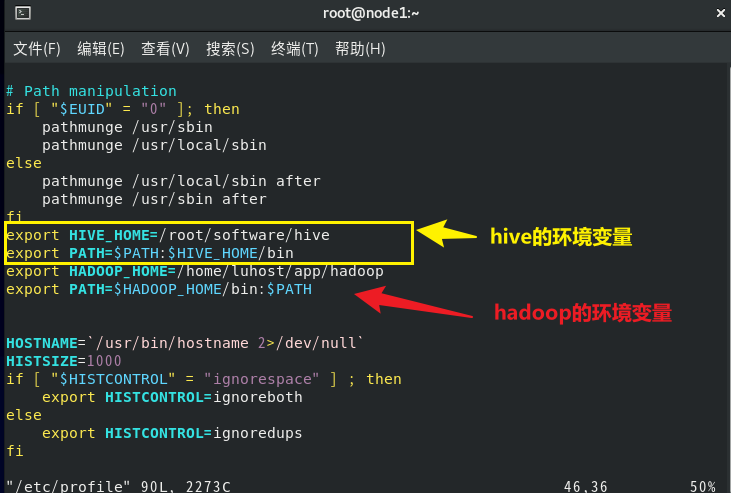Click the '46,36' cursor position indicator
The width and height of the screenshot is (731, 493).
tap(586, 486)
